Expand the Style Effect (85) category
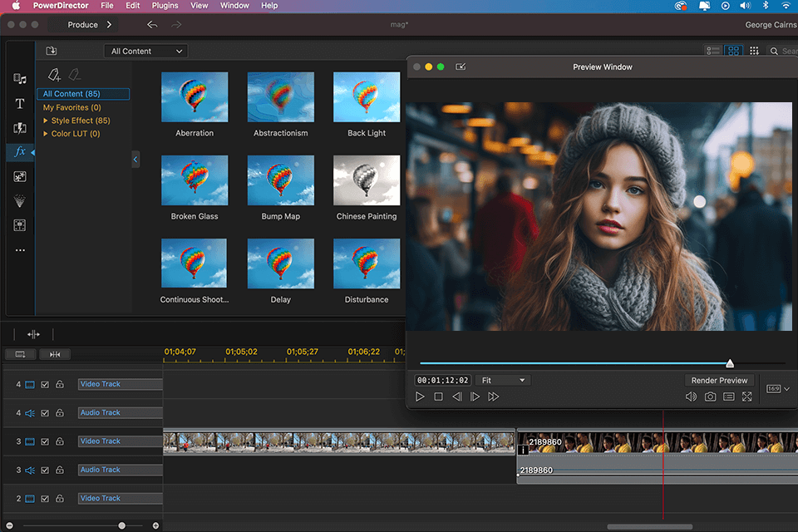Viewport: 798px width, 532px height. point(46,121)
